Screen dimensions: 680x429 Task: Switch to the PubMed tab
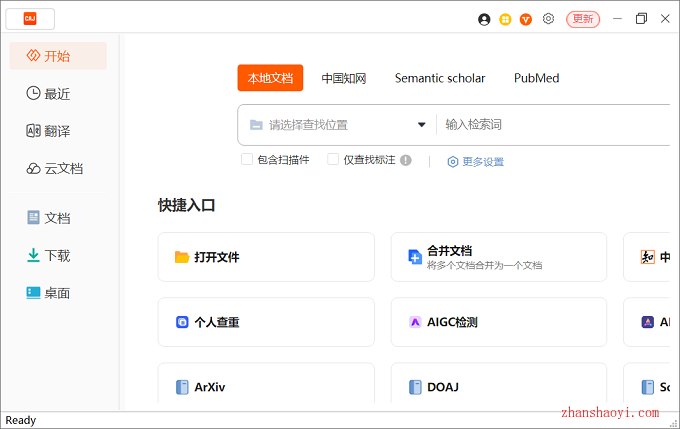click(536, 78)
